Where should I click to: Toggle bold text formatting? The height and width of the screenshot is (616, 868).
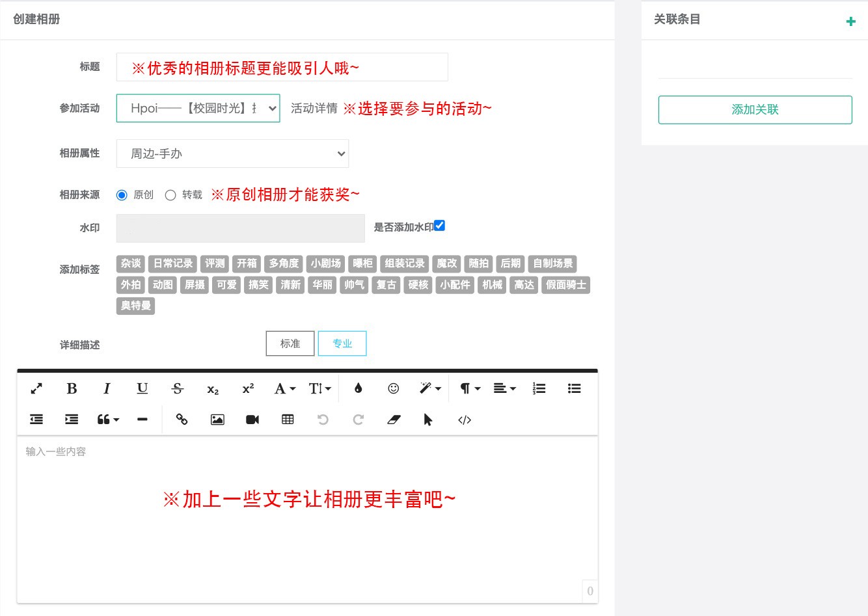point(72,389)
